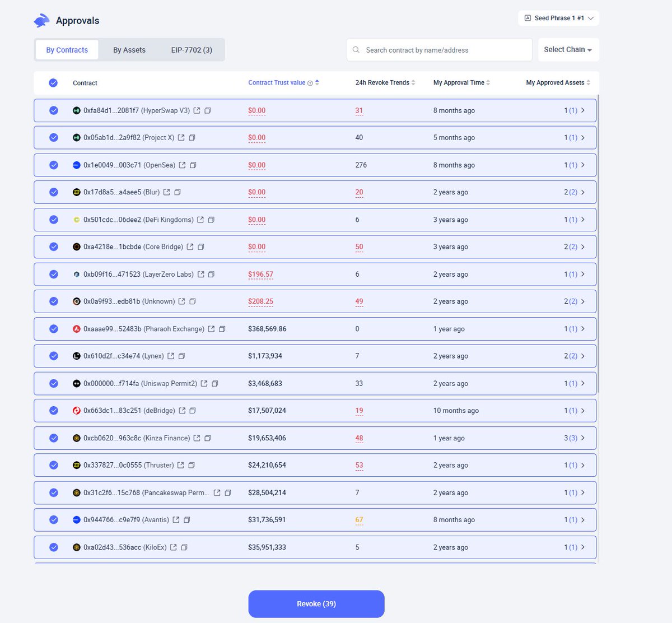The height and width of the screenshot is (623, 672).
Task: Open Blur contract external link icon
Action: 166,192
